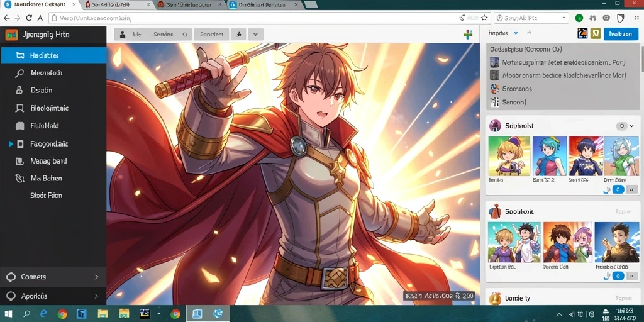Open the hapdus dropdown arrow
This screenshot has width=644, height=322.
point(516,33)
